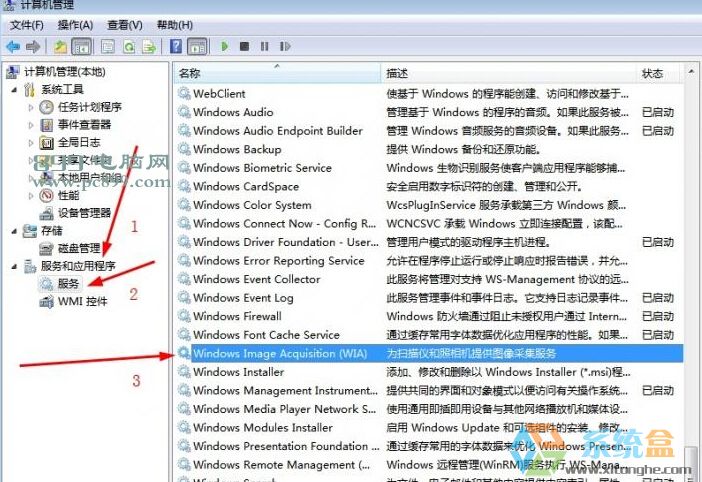The width and height of the screenshot is (702, 482).
Task: Expand the 全局日志 tree node
Action: (30, 143)
